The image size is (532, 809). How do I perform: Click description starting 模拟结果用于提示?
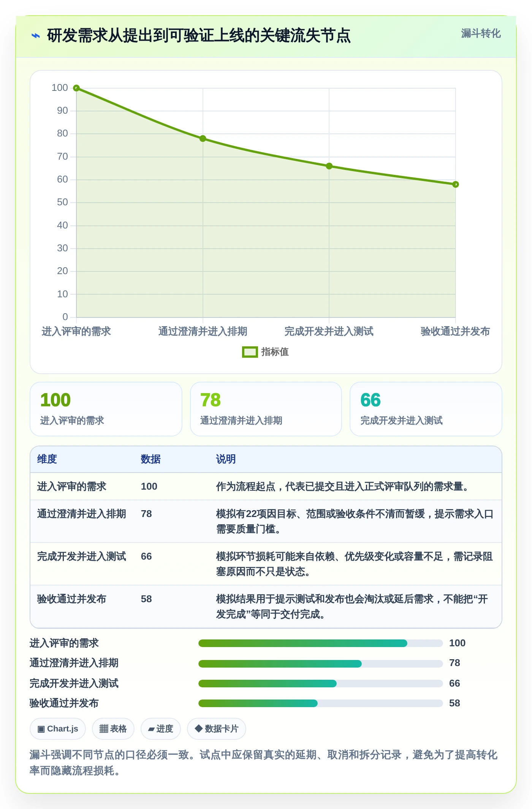pos(352,607)
